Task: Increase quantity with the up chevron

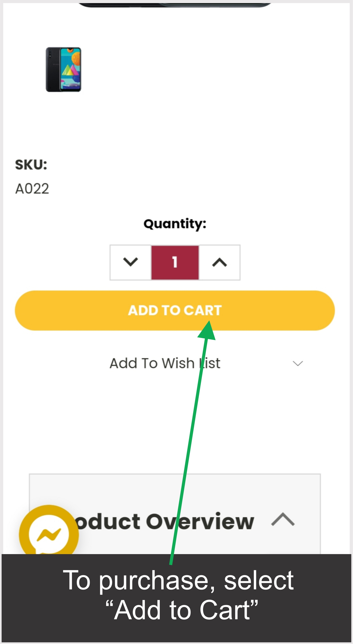Action: coord(220,262)
